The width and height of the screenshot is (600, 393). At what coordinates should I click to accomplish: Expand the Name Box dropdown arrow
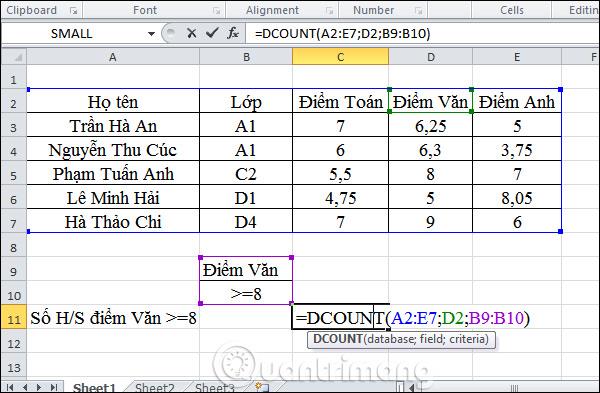pyautogui.click(x=151, y=34)
